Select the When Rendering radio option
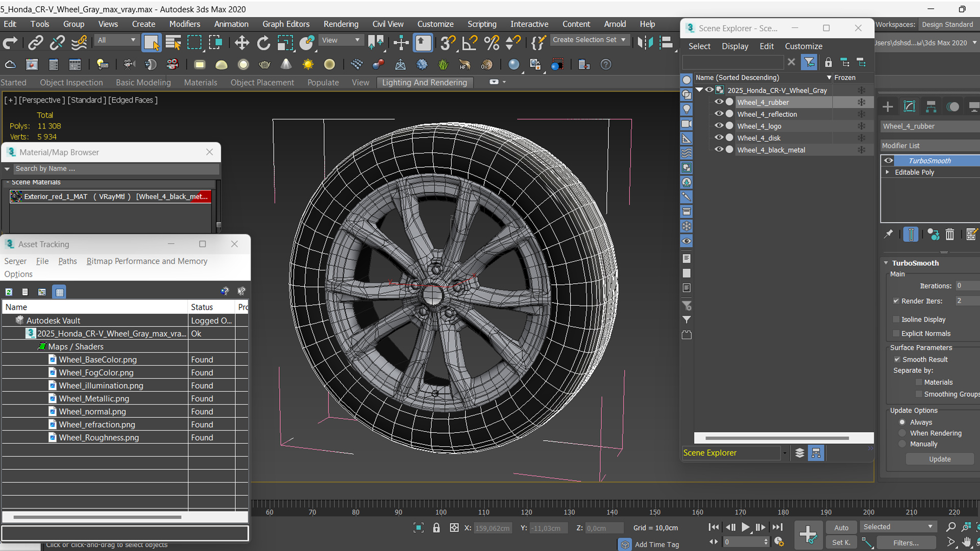This screenshot has width=980, height=551. click(x=902, y=433)
